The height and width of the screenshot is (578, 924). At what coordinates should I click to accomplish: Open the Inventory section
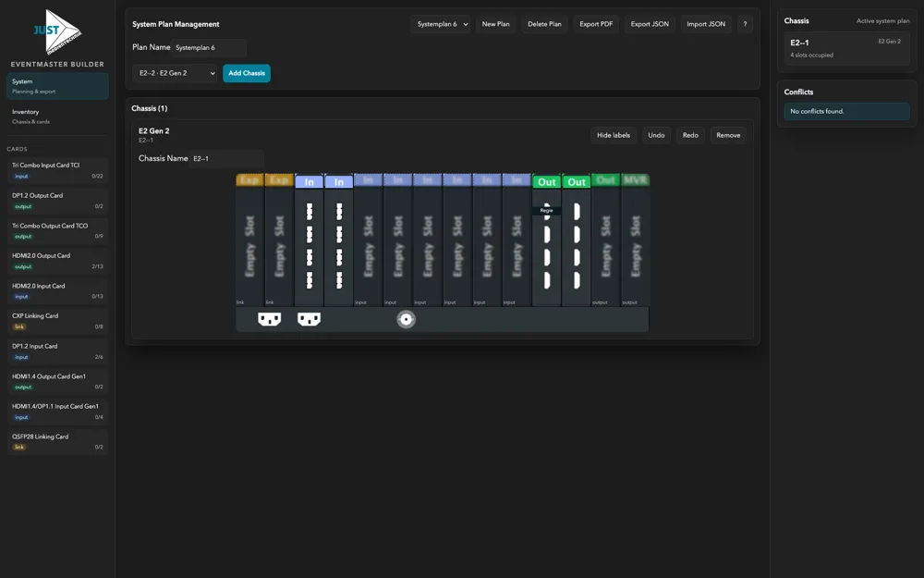tap(57, 116)
